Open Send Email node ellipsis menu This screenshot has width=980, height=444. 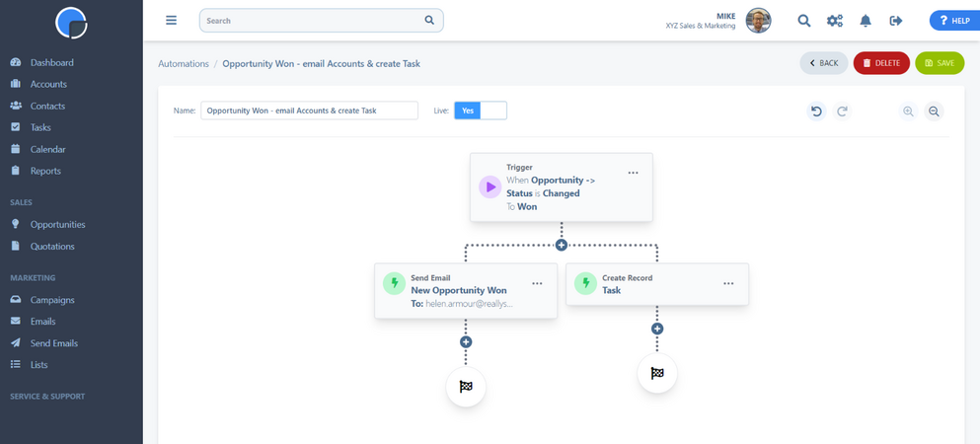[538, 283]
